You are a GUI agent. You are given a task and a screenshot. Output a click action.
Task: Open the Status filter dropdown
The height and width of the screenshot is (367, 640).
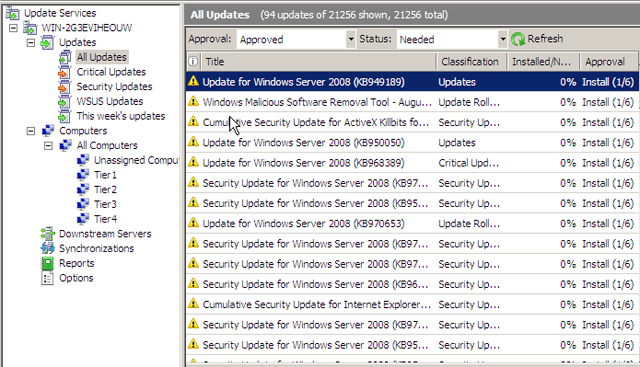point(503,39)
